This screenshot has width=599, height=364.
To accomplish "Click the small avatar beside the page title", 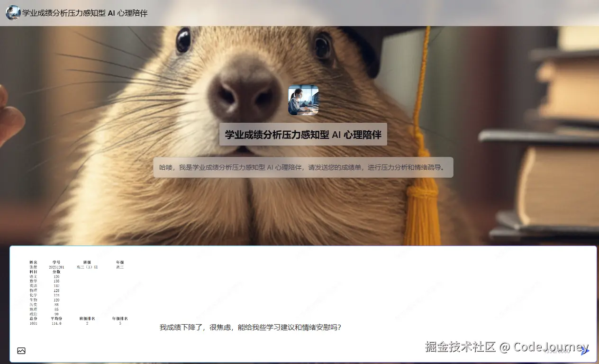I will click(11, 13).
